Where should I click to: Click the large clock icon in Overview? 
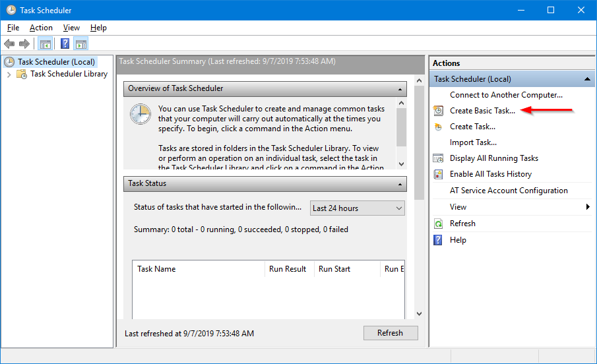tap(141, 114)
